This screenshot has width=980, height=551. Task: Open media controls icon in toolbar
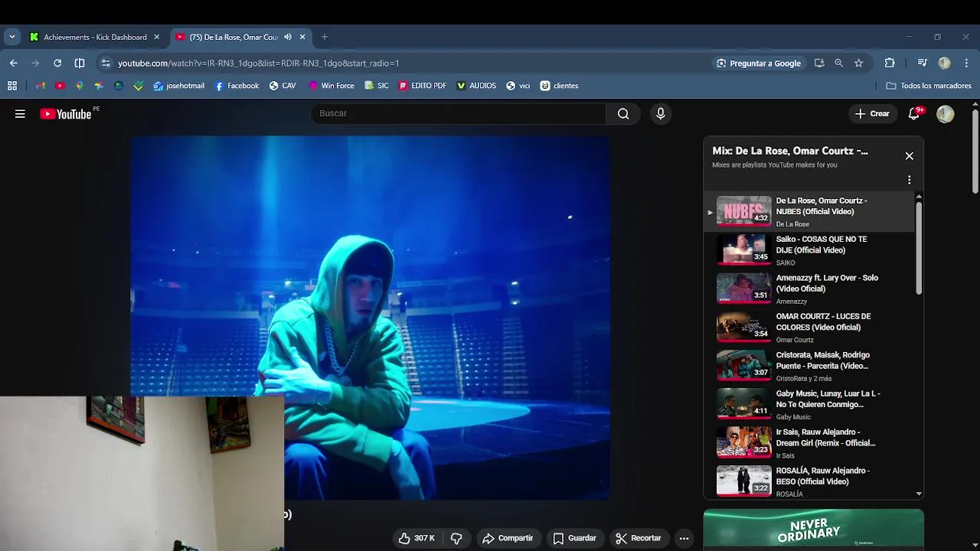click(923, 63)
